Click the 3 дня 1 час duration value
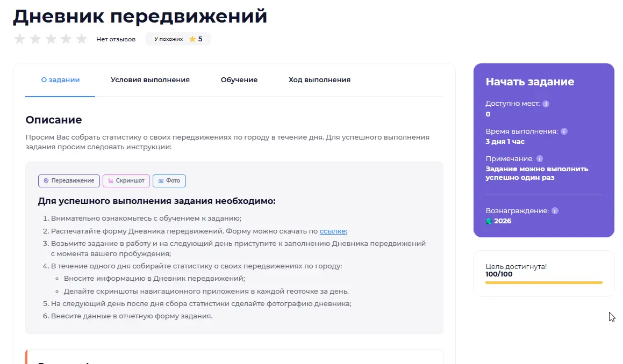This screenshot has width=623, height=364. 505,142
